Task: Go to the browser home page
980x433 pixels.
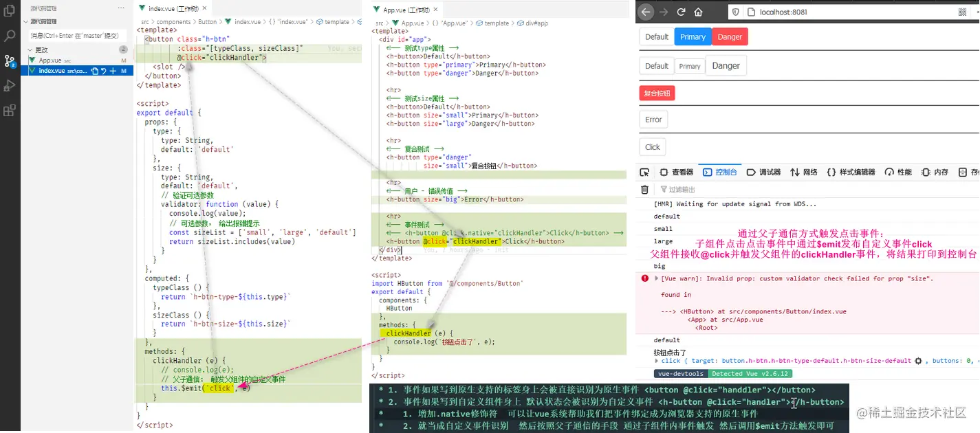Action: click(698, 12)
